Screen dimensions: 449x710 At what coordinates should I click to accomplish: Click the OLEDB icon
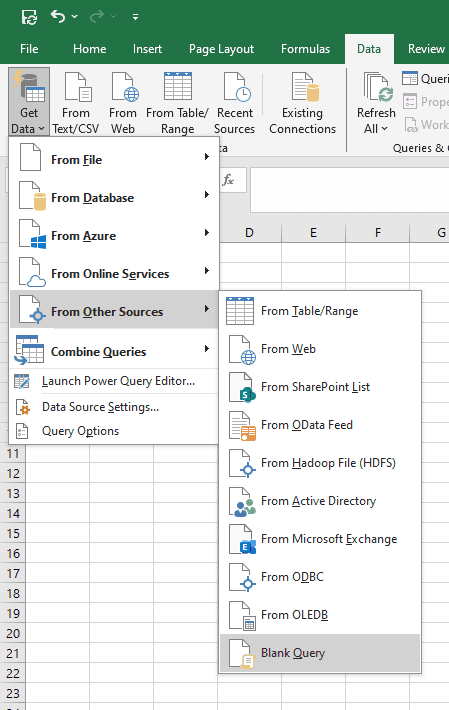coord(242,616)
